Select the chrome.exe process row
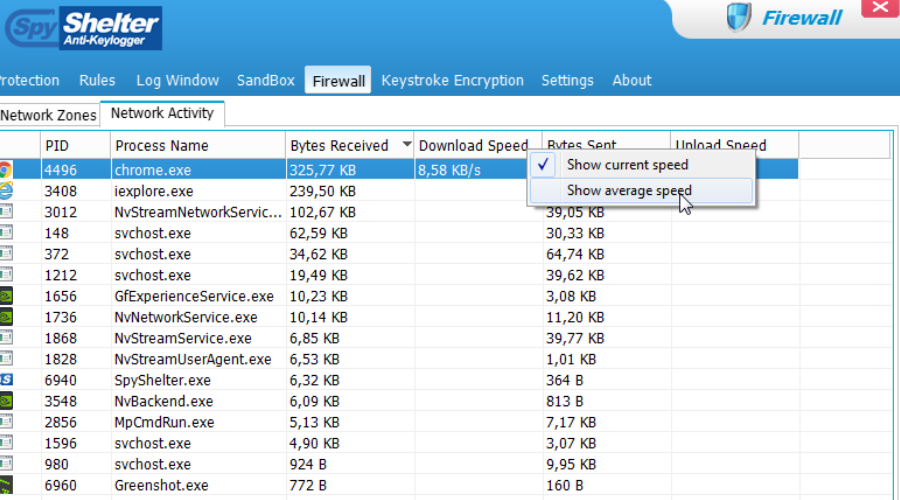Screen dimensions: 900x500 click(399, 170)
